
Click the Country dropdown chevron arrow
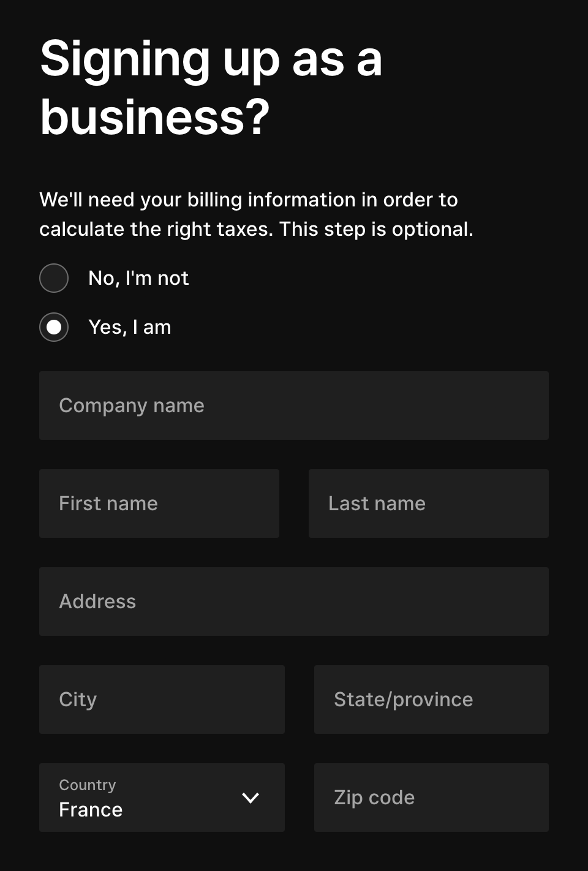tap(251, 797)
